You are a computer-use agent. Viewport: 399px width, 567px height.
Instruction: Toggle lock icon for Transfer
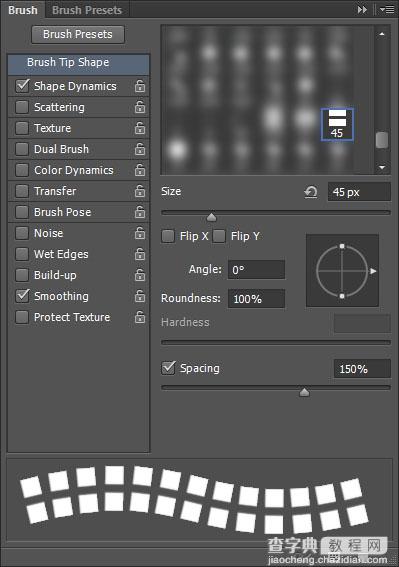(x=140, y=191)
